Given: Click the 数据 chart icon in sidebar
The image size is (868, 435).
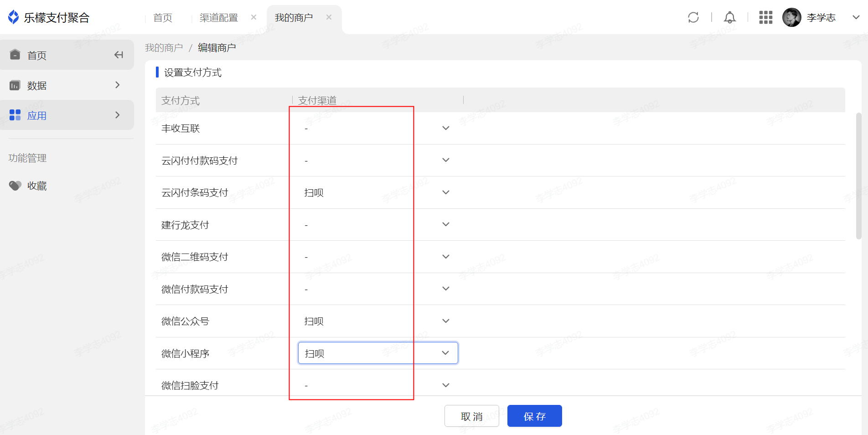Looking at the screenshot, I should click(15, 85).
